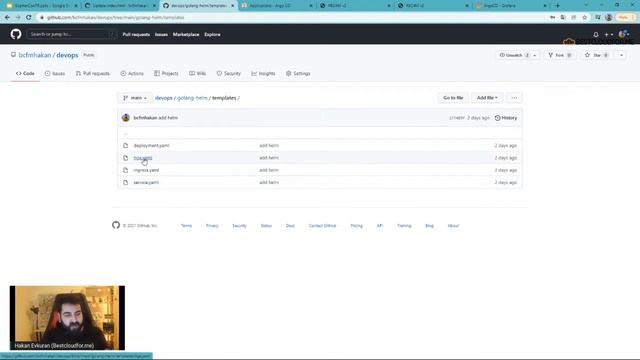Open the main branch selector dropdown
The height and width of the screenshot is (360, 640).
tap(135, 98)
